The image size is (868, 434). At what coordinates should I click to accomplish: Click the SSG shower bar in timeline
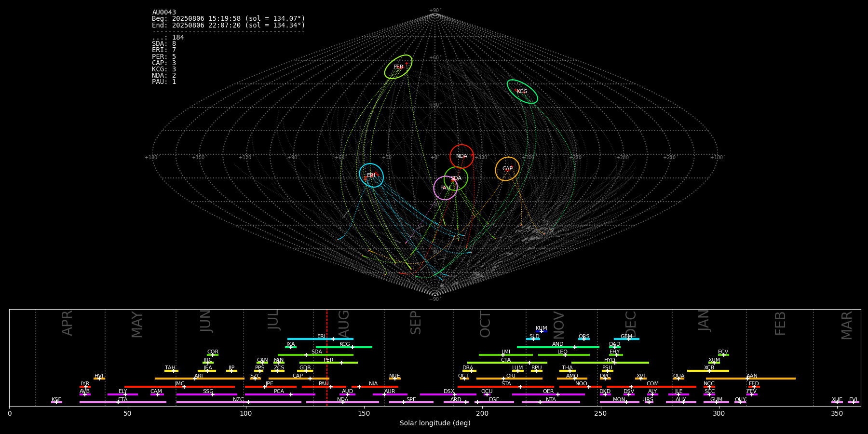pos(206,394)
